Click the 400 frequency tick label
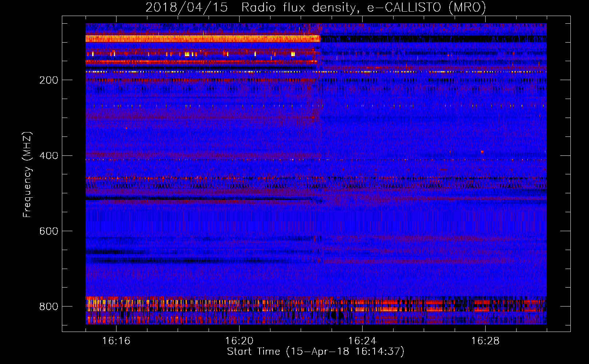Viewport: 589px width, 364px height. (49, 156)
